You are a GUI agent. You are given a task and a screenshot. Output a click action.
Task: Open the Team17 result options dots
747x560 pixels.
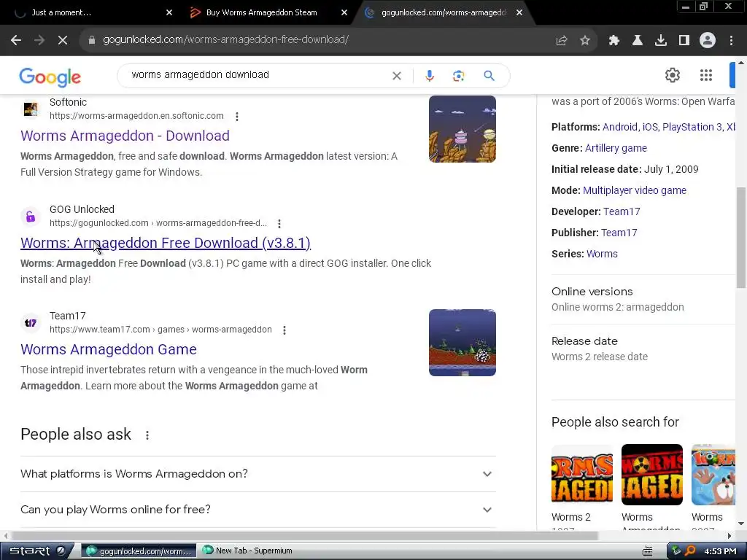(285, 330)
